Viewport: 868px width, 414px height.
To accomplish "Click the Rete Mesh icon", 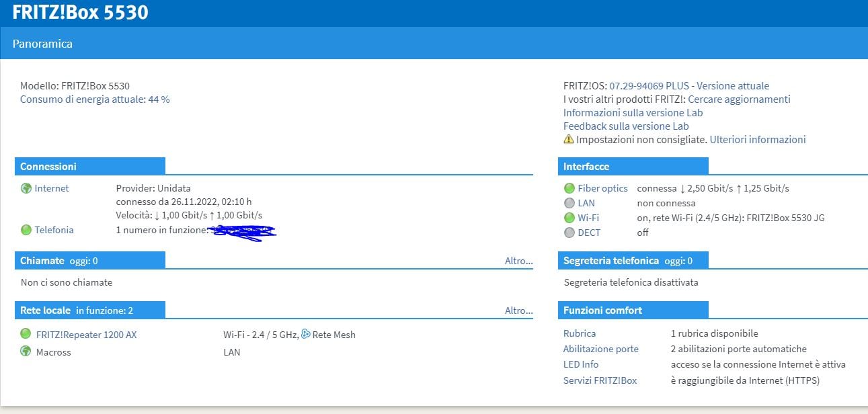I will (x=306, y=334).
